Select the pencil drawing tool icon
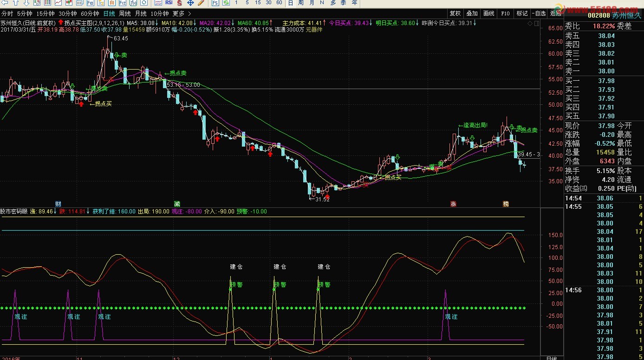Screen dimensions: 644x360 201,3
